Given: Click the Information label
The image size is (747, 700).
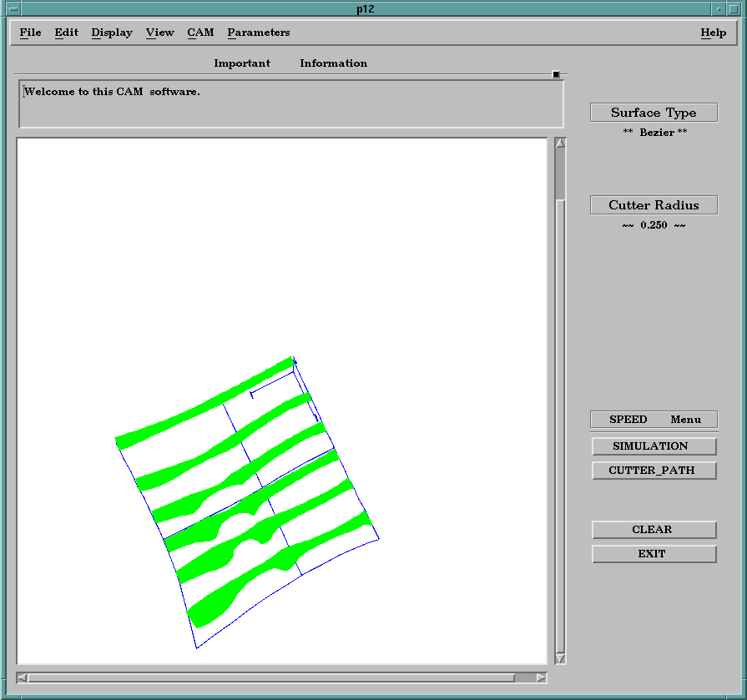Looking at the screenshot, I should coord(334,63).
